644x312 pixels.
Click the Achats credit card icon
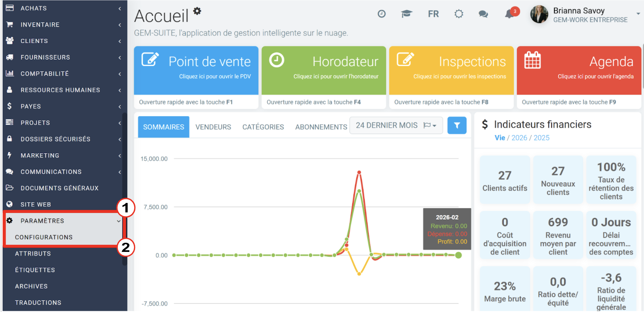click(x=10, y=8)
